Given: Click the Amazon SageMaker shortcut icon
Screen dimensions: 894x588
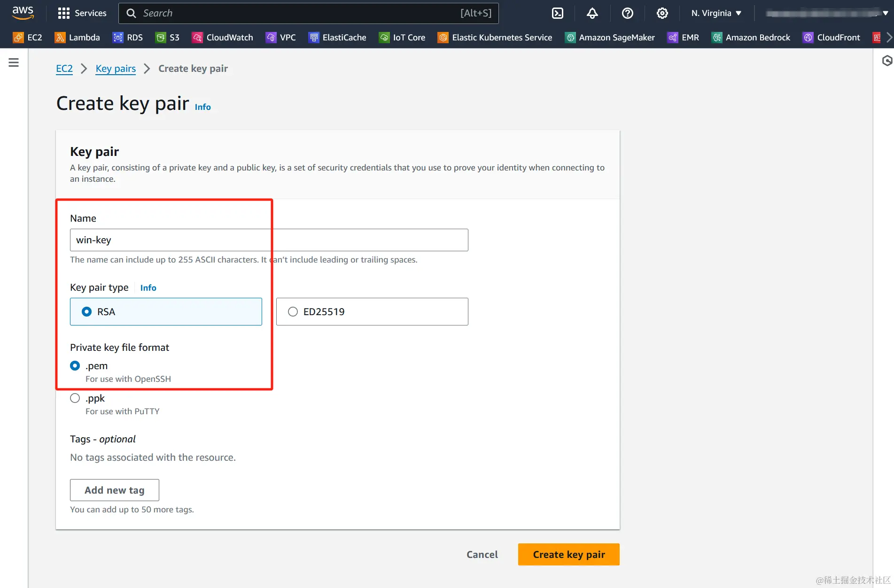Looking at the screenshot, I should 570,38.
